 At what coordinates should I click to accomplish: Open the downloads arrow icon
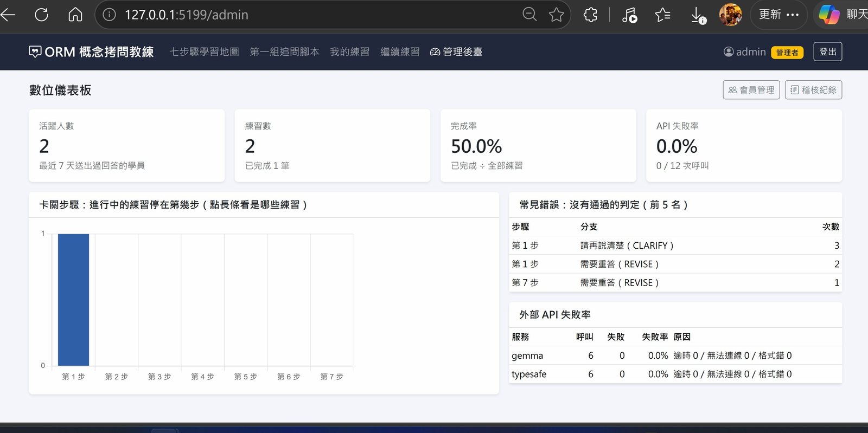(698, 15)
